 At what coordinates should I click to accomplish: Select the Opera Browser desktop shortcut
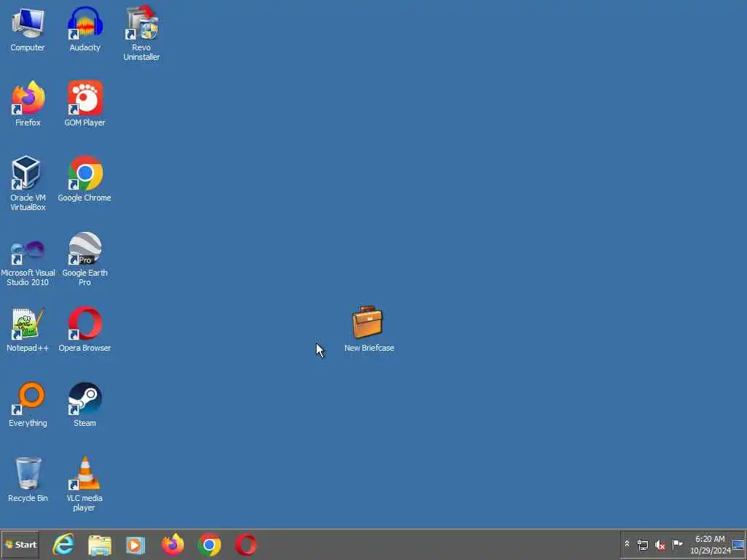tap(85, 330)
